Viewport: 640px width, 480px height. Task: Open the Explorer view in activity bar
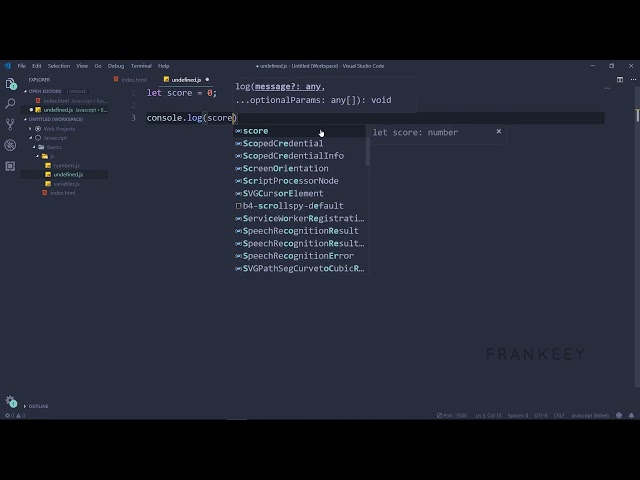11,84
